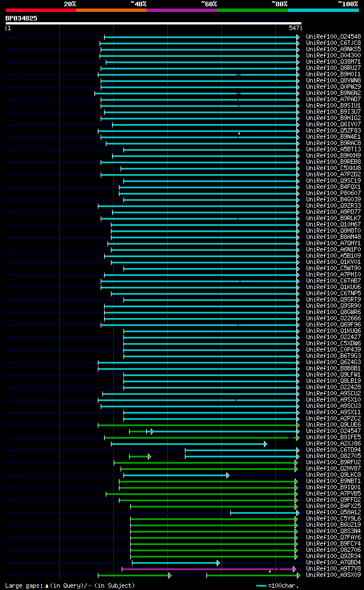Select the UniRef100_B9IFE5 label
Image resolution: width=364 pixels, height=590 pixels.
[x=333, y=438]
